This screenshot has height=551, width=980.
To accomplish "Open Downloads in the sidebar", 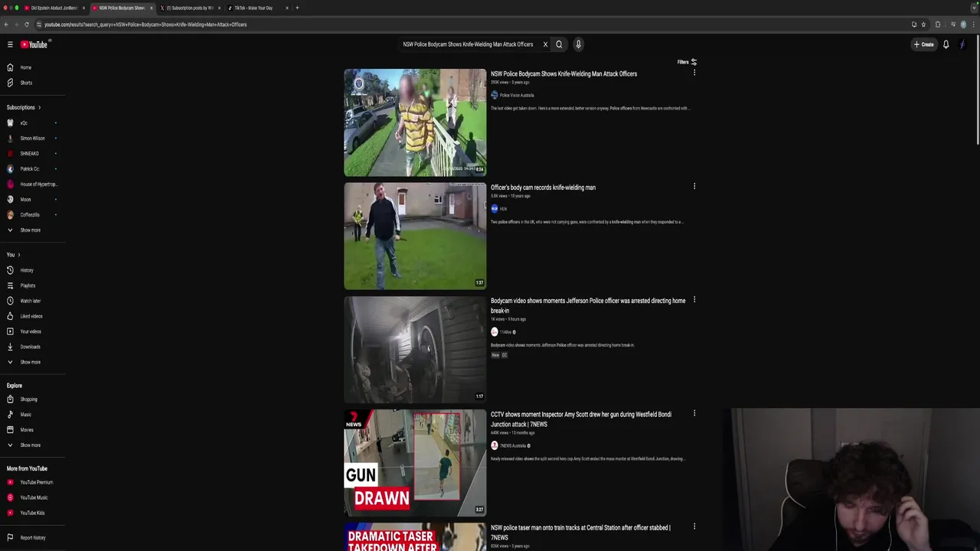I will [x=31, y=347].
